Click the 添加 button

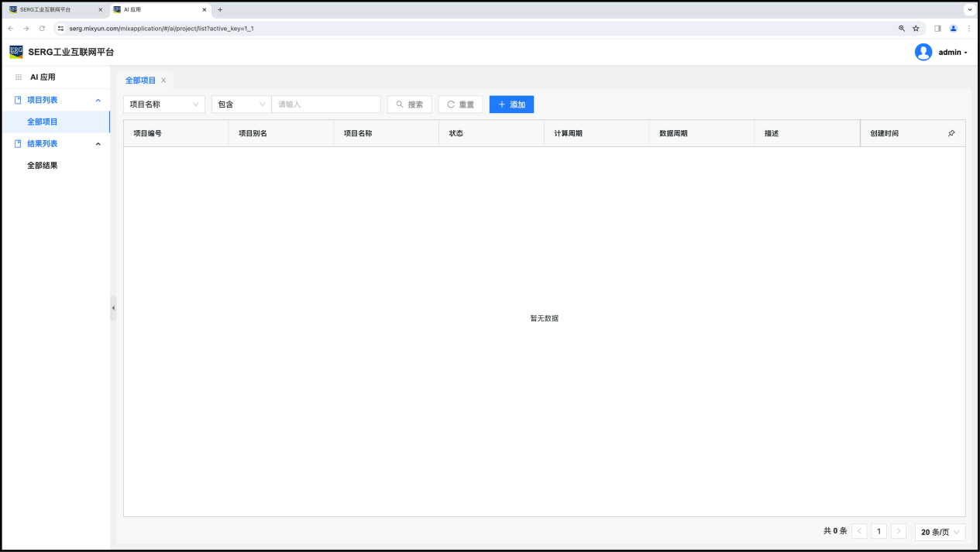point(511,105)
